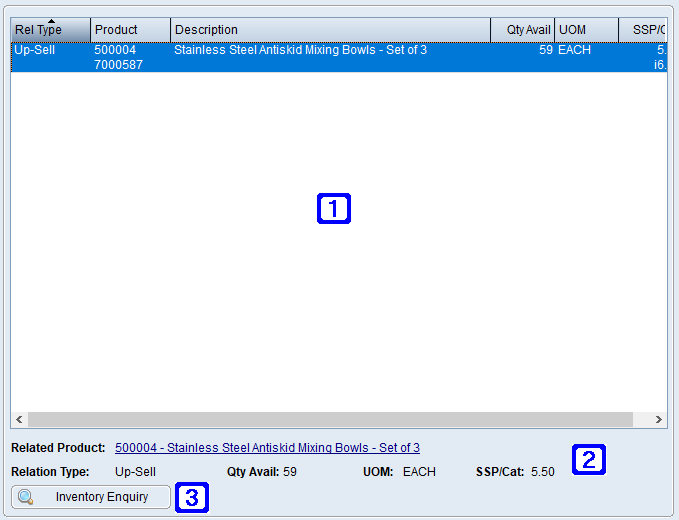The width and height of the screenshot is (679, 520).
Task: Click the Related Product label
Action: [x=58, y=448]
